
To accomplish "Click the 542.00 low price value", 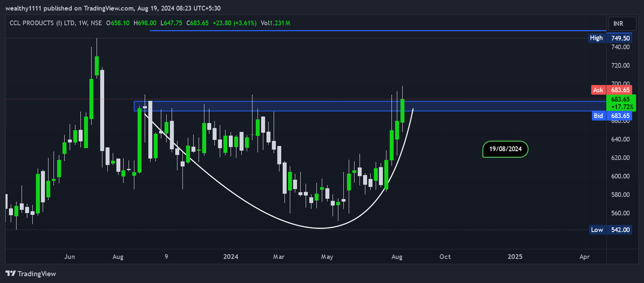I will 619,230.
